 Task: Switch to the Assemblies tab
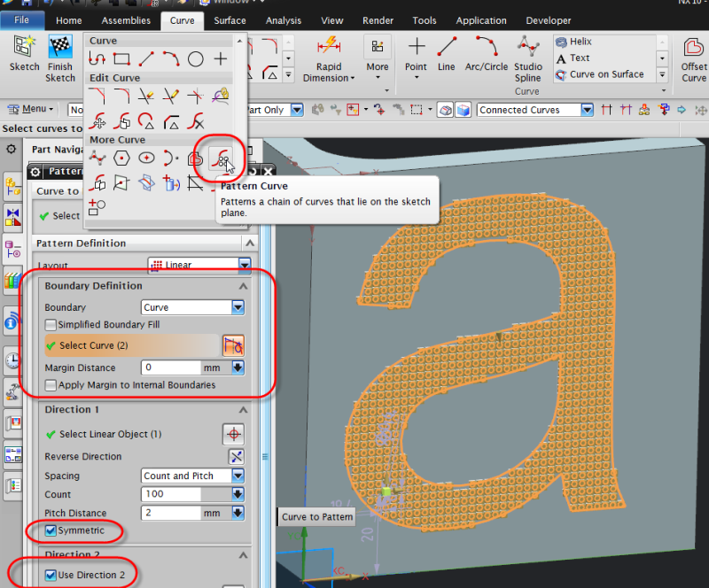click(x=126, y=20)
